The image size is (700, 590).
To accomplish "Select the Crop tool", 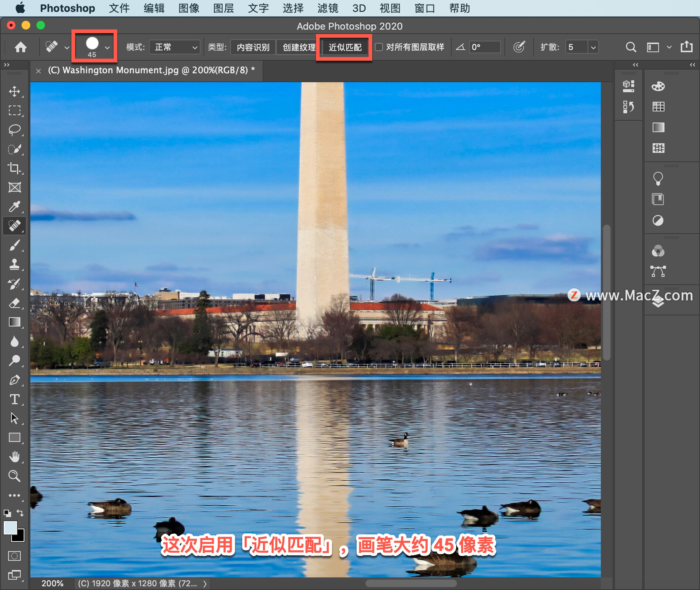I will point(14,168).
